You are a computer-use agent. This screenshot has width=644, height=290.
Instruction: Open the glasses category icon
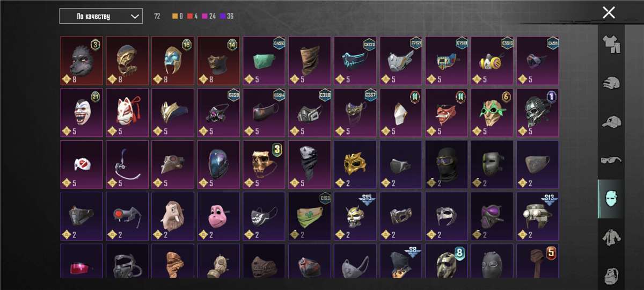611,160
